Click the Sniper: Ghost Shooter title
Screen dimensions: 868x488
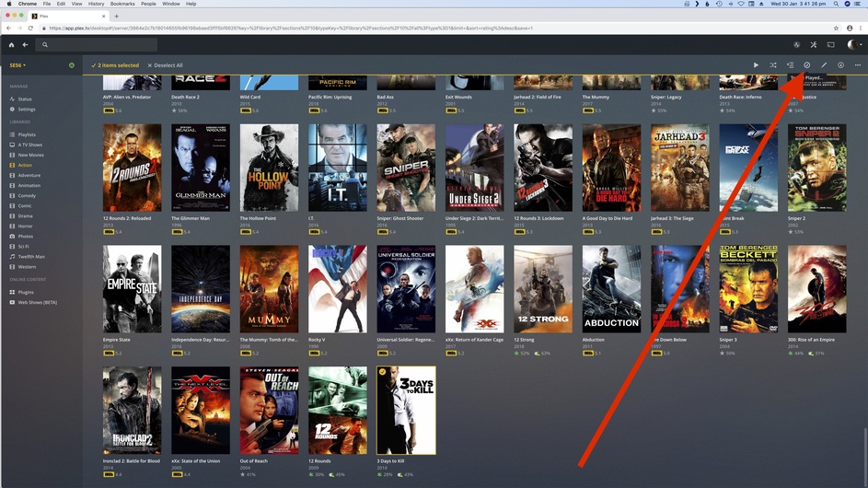[x=400, y=218]
